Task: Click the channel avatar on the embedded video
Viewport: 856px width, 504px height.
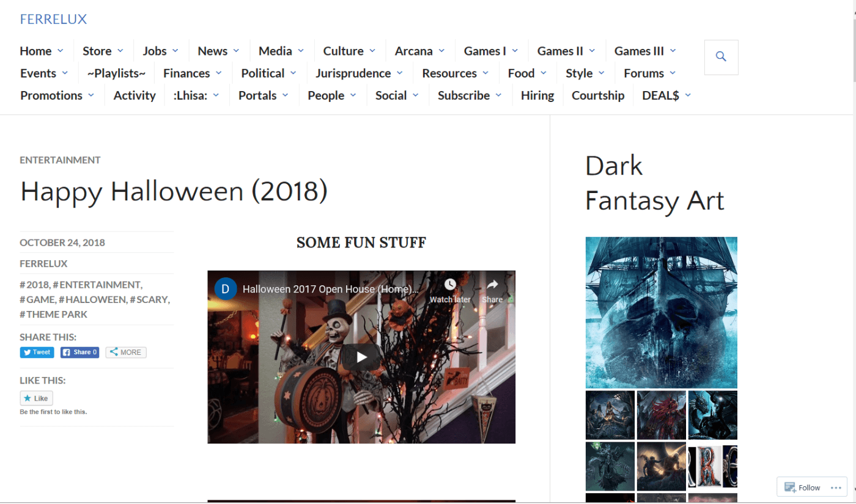Action: pyautogui.click(x=226, y=288)
